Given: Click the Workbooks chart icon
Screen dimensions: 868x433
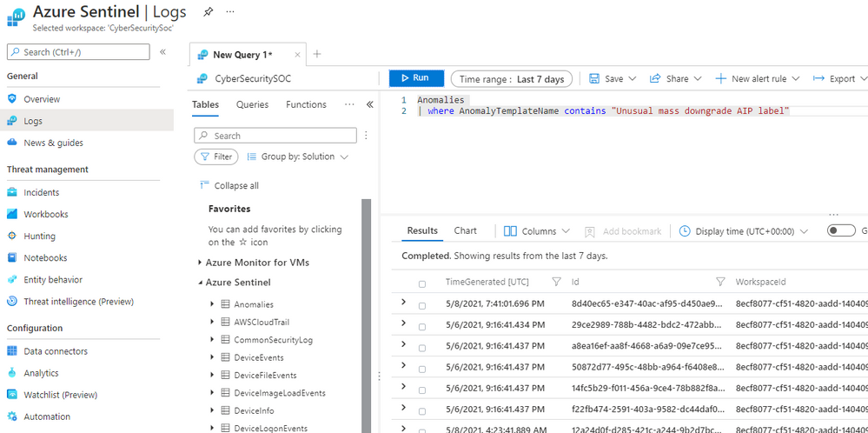Looking at the screenshot, I should coord(12,214).
